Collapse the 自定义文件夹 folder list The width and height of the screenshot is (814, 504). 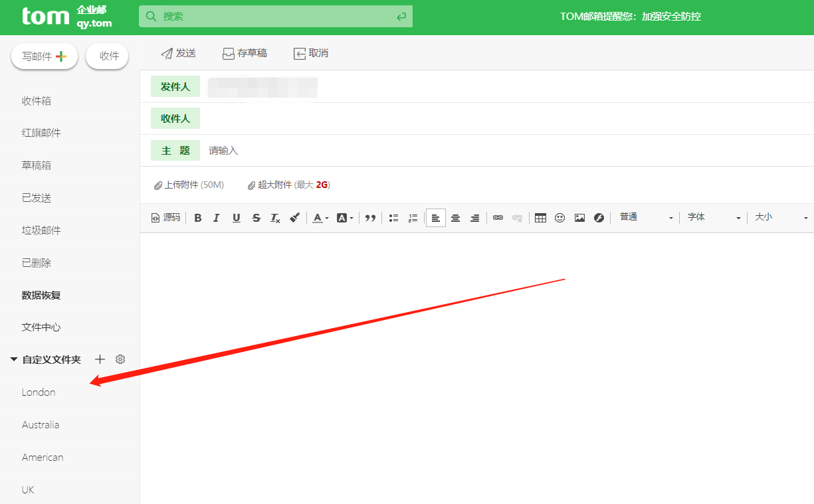[14, 359]
